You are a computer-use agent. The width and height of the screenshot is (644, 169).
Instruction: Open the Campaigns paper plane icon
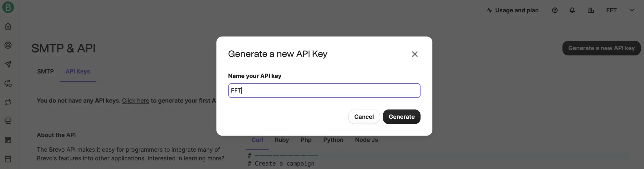8,64
